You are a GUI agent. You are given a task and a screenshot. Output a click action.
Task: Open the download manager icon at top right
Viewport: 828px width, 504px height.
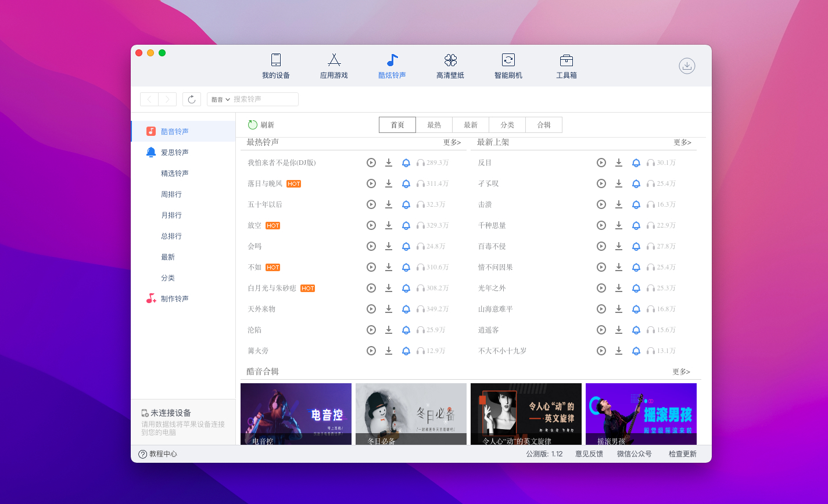pyautogui.click(x=687, y=66)
